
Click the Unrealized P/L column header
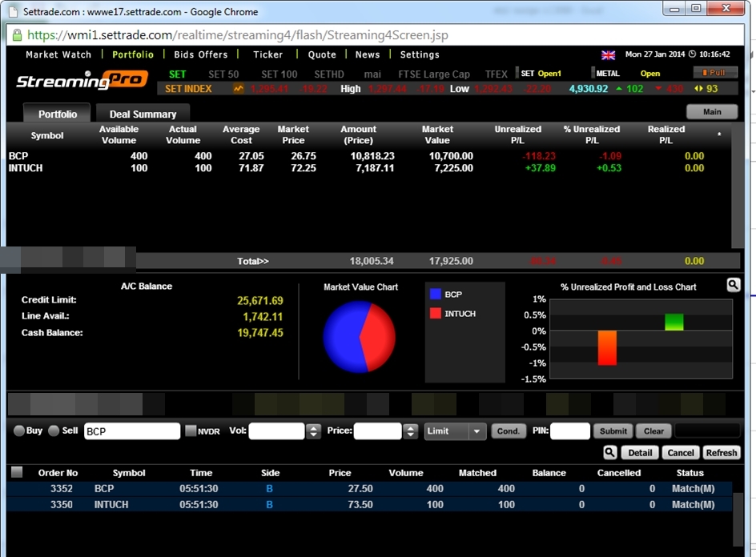tap(518, 134)
